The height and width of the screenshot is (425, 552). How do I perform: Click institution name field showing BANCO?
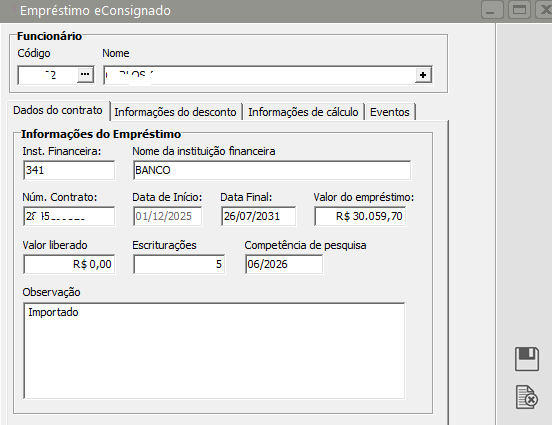point(272,170)
